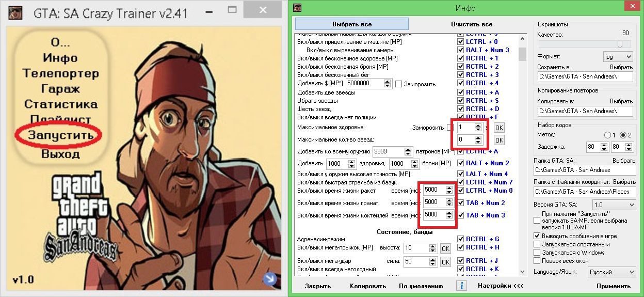This screenshot has height=297, width=644.
Task: Click Выбрать for replay copy folder
Action: tap(621, 101)
